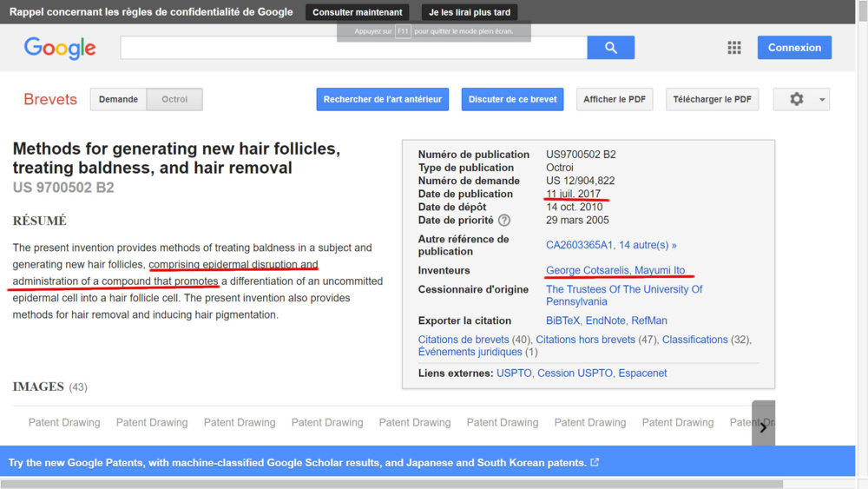Image resolution: width=868 pixels, height=489 pixels.
Task: Open the settings gear menu
Action: point(800,99)
